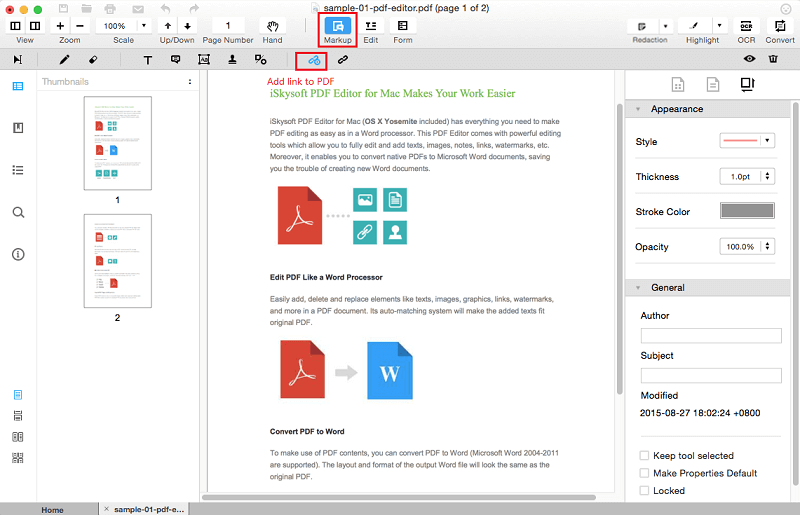Click the collapse sidebar arrow icon
The height and width of the screenshot is (515, 800).
(x=17, y=60)
